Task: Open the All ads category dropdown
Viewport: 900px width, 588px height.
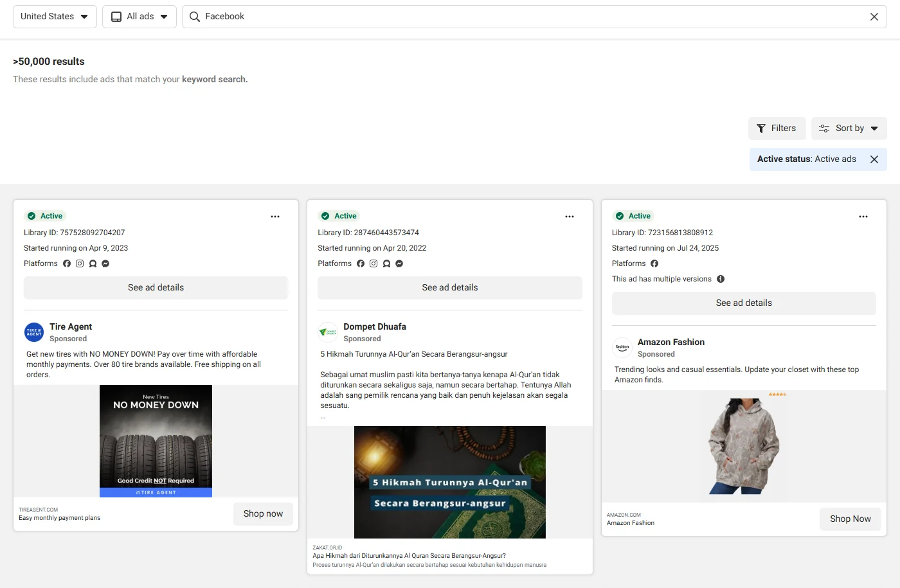Action: click(x=139, y=17)
